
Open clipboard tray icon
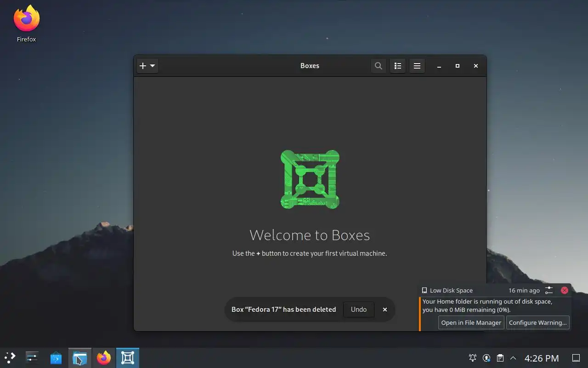[x=500, y=358]
